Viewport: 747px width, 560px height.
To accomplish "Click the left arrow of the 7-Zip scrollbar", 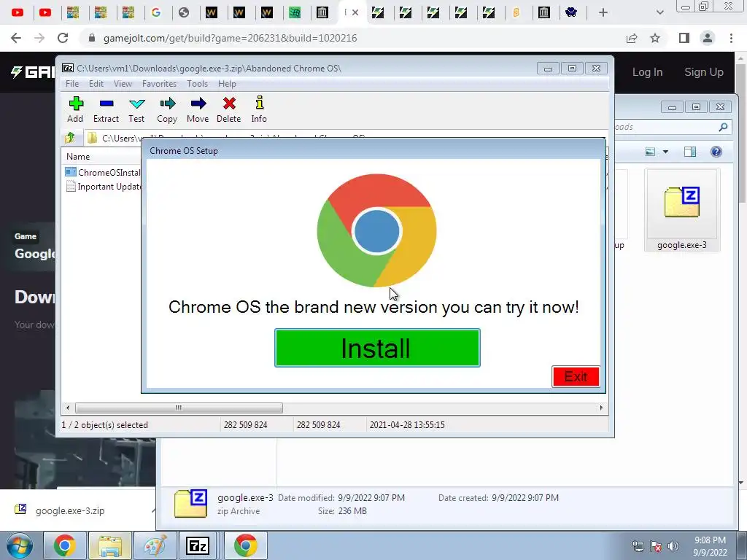I will 68,408.
